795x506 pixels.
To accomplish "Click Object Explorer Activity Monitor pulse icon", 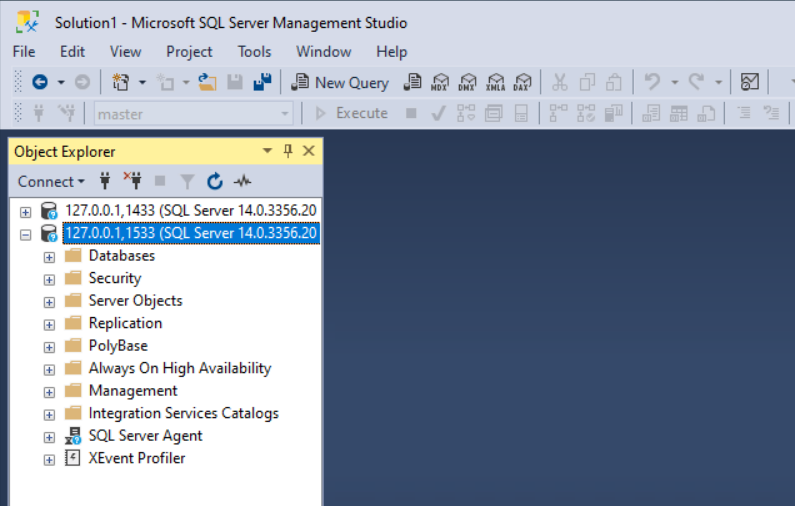I will [242, 181].
